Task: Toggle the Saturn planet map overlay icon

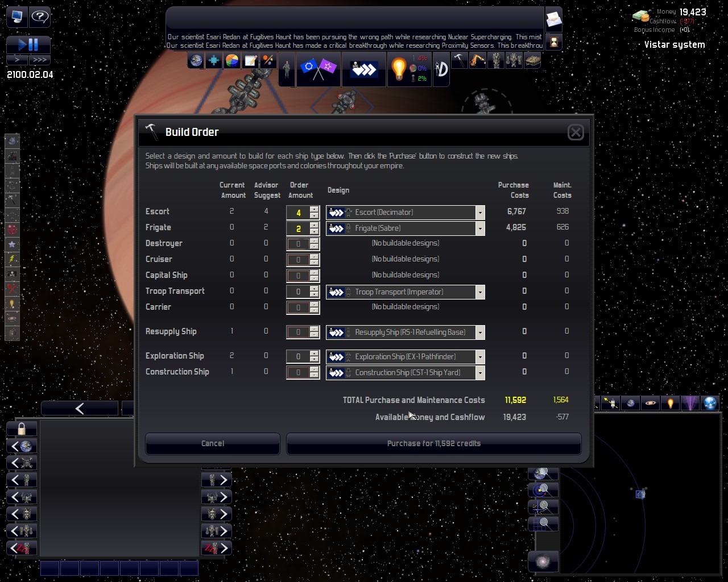Action: [650, 403]
